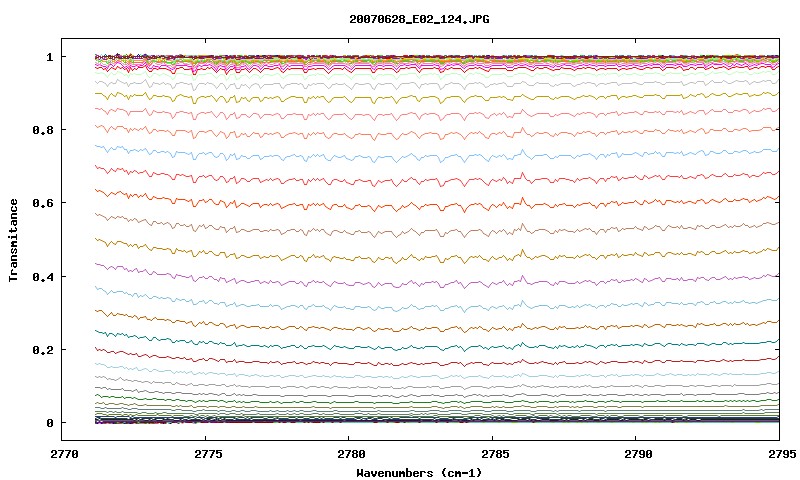
Task: Click y-axis tick label 0.4
Action: point(43,276)
